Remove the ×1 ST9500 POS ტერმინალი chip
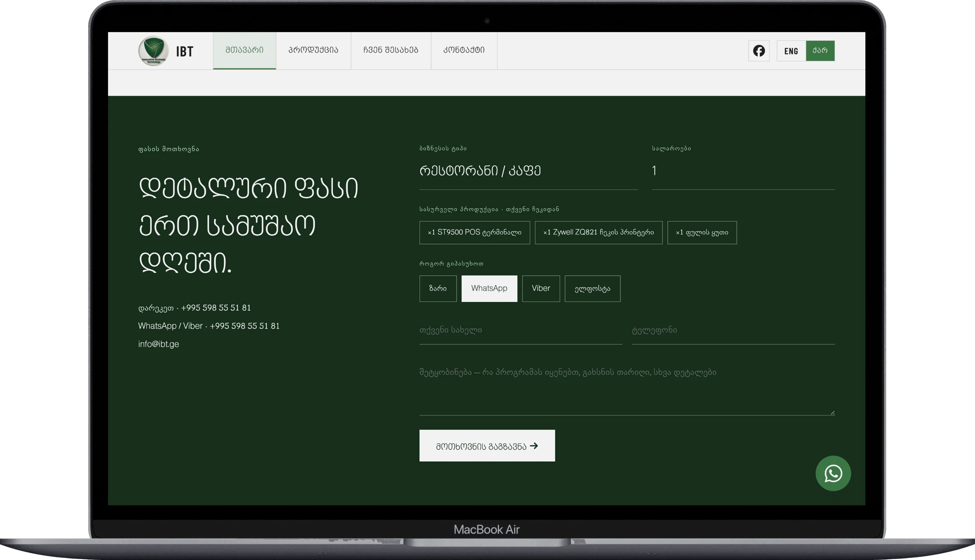The width and height of the screenshot is (975, 560). [x=475, y=232]
